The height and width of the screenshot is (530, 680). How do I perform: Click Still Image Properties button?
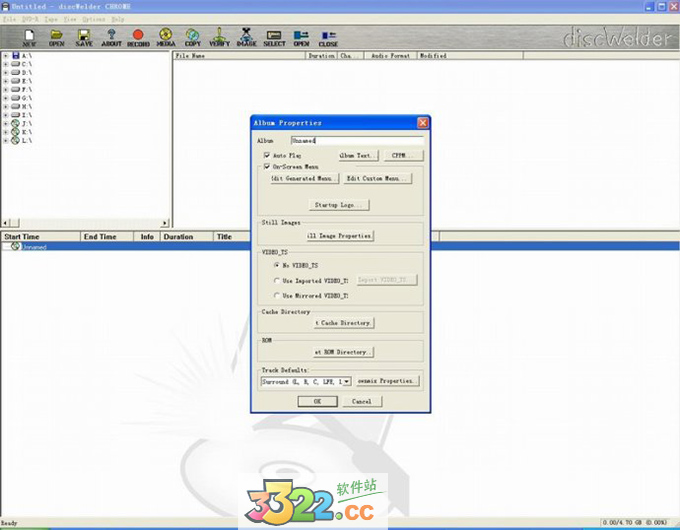point(340,236)
